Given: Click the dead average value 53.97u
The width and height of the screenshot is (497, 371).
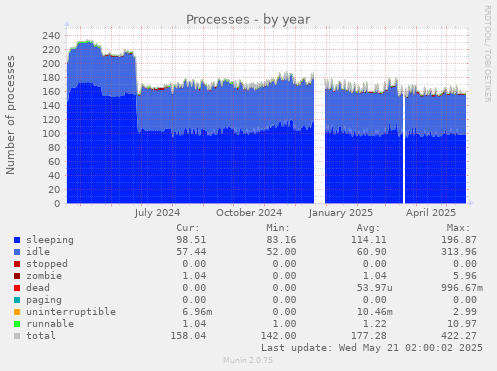Looking at the screenshot, I should (x=375, y=288).
